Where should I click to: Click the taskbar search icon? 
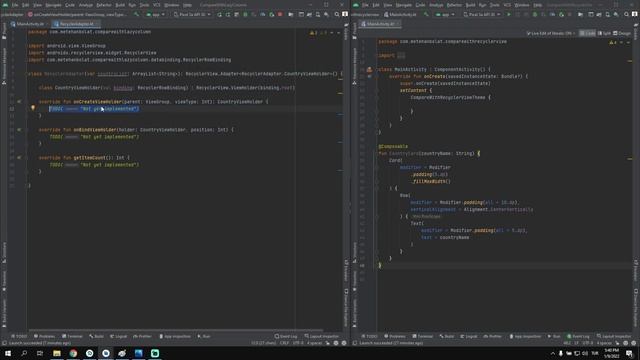24,353
